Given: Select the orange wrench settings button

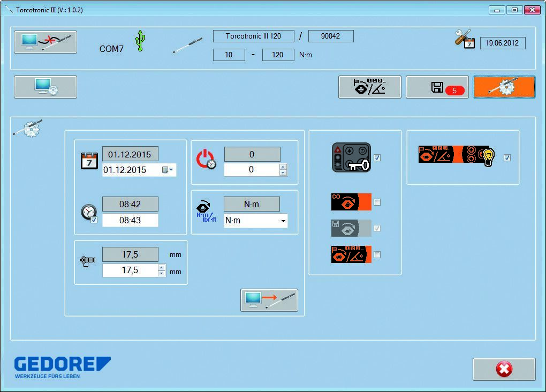Looking at the screenshot, I should (x=504, y=87).
